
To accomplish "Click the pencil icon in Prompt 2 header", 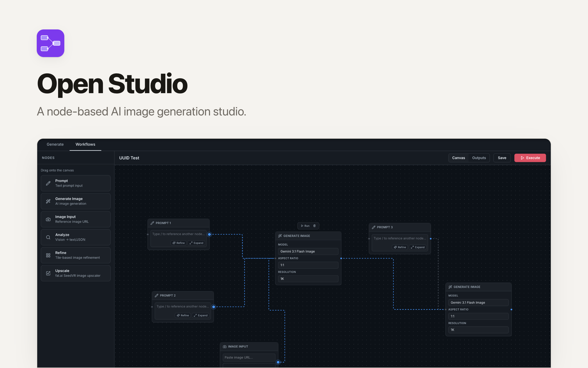I will (x=157, y=296).
